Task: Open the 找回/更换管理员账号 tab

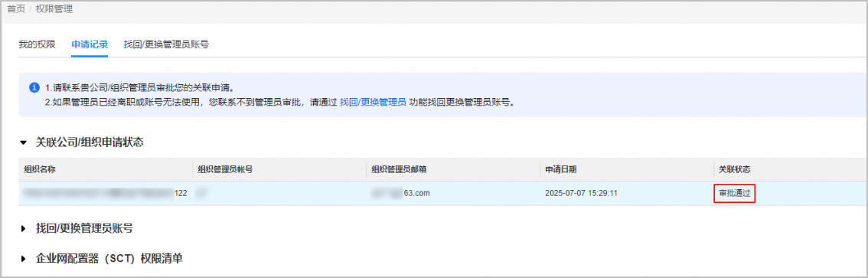Action: tap(166, 44)
